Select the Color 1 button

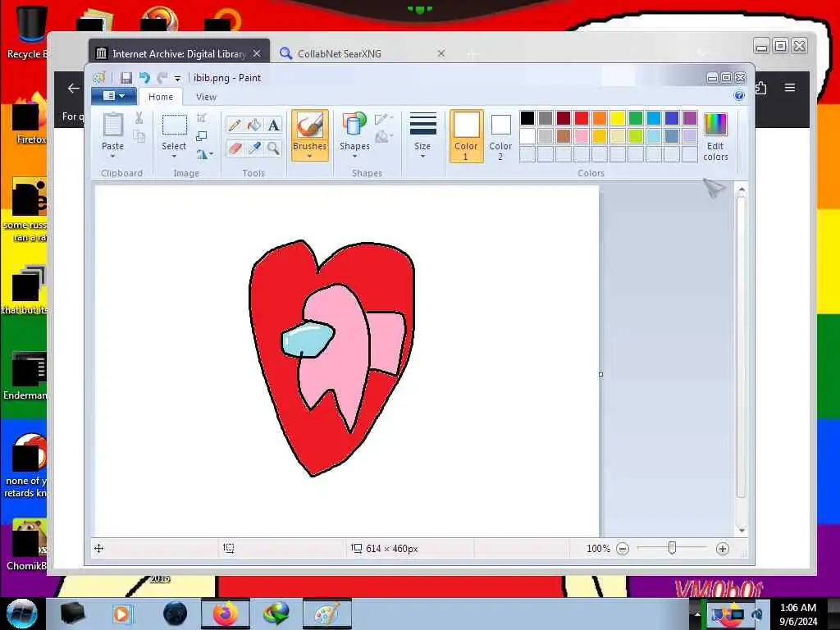[466, 136]
